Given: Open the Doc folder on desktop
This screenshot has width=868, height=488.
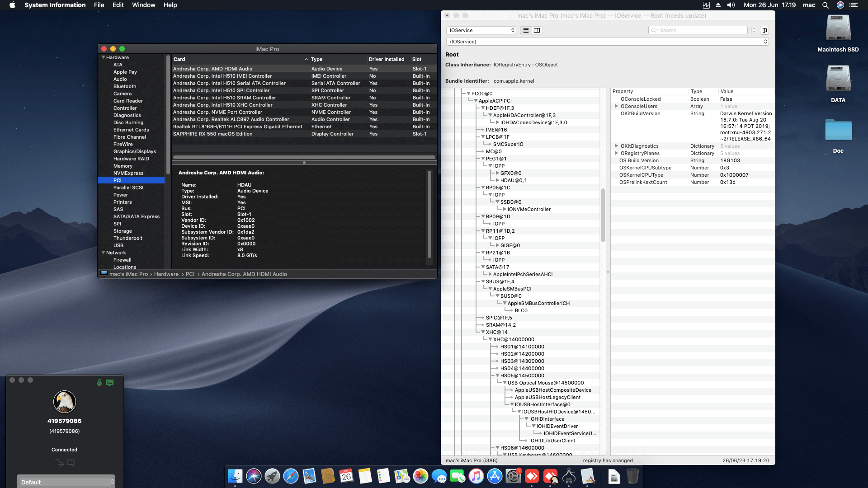Looking at the screenshot, I should point(838,130).
